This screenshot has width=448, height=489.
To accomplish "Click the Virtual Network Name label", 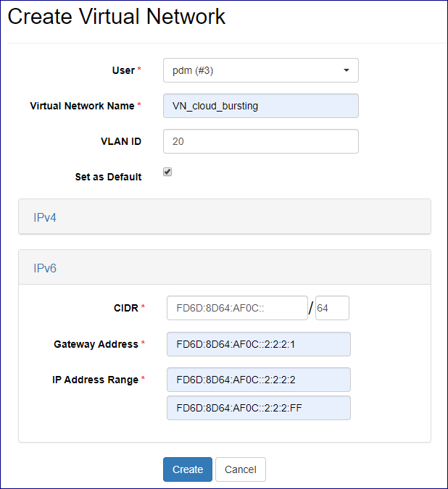I will 82,106.
